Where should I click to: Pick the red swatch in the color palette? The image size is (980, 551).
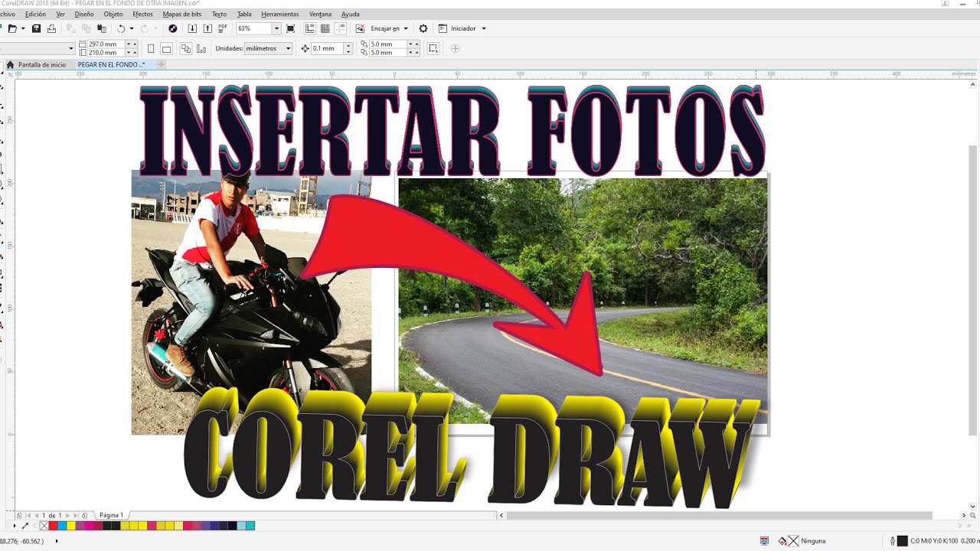(53, 526)
